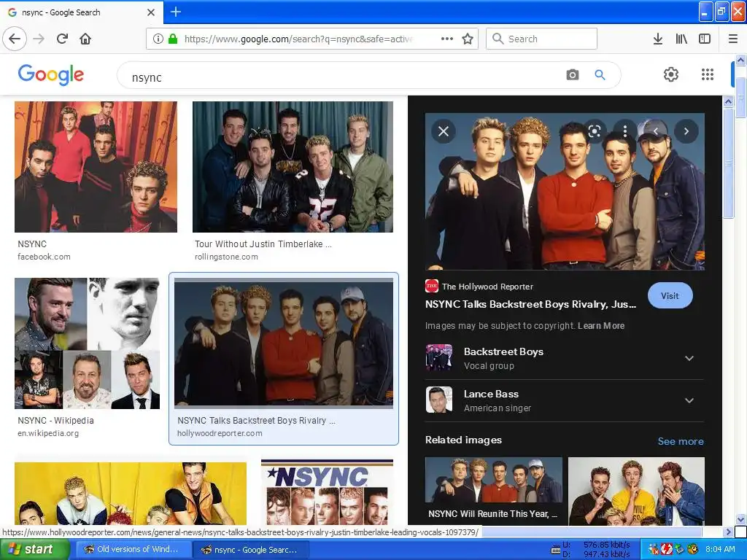This screenshot has height=560, width=747.
Task: Toggle the Firefox sidebar icon
Action: click(x=705, y=39)
